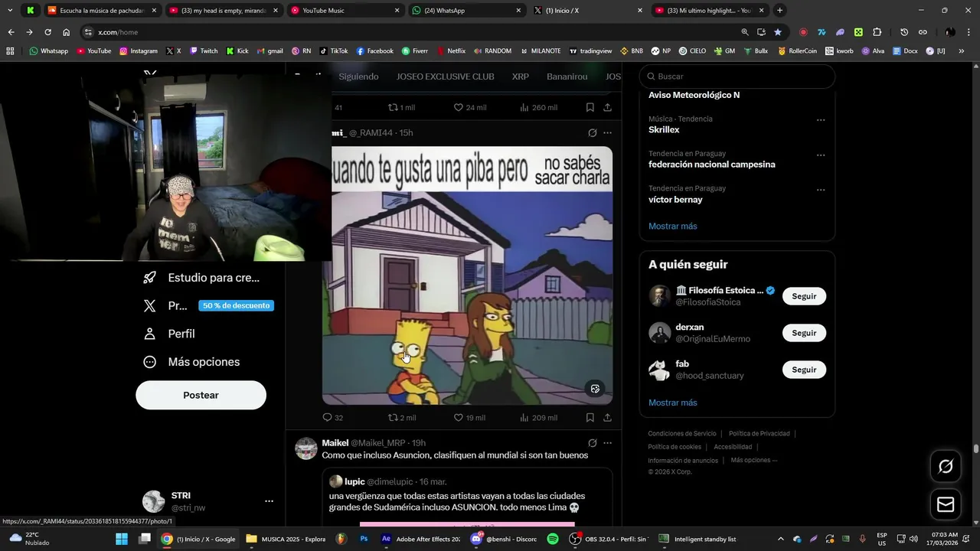Viewport: 980px width, 551px height.
Task: Repost the upper post showing 1 mil
Action: 402,107
